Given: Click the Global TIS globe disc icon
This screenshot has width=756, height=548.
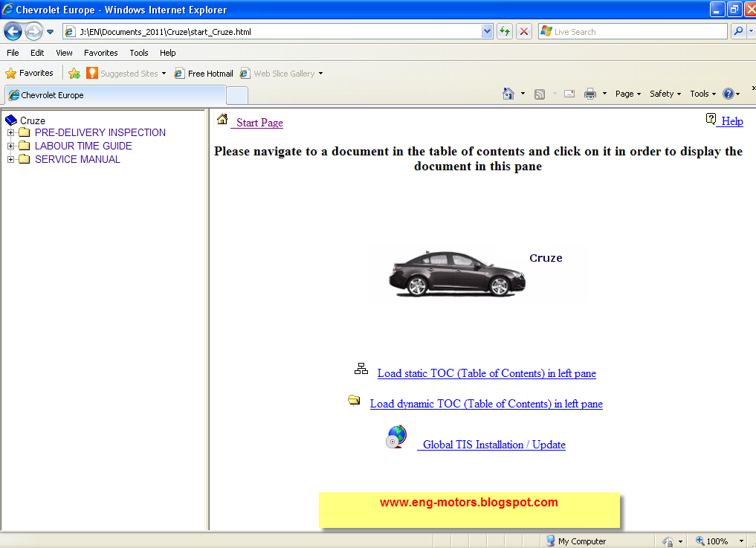Looking at the screenshot, I should click(x=396, y=437).
